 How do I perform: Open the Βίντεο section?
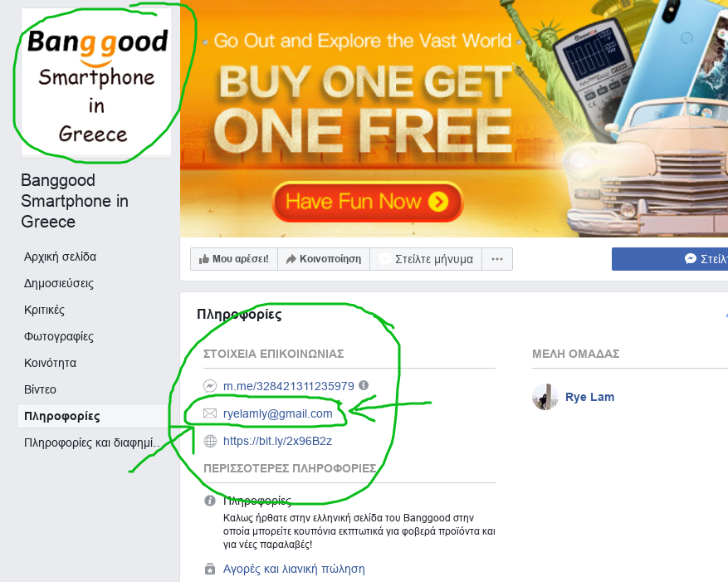pos(40,389)
